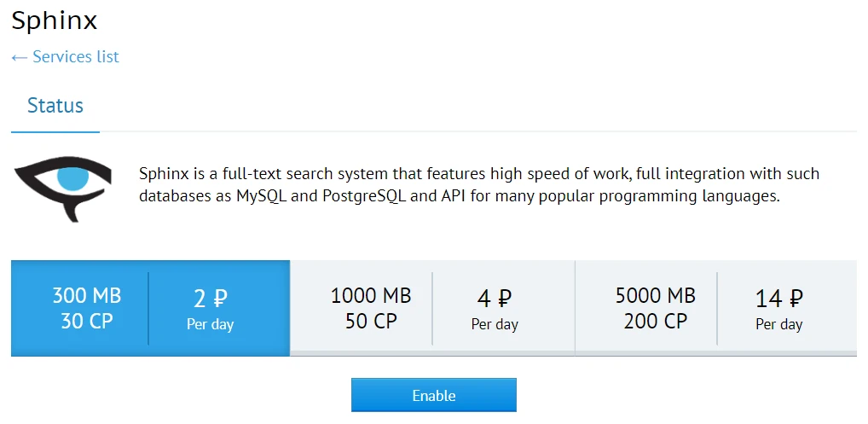Click "Per day" under the 4 ₽ price

pos(495,324)
